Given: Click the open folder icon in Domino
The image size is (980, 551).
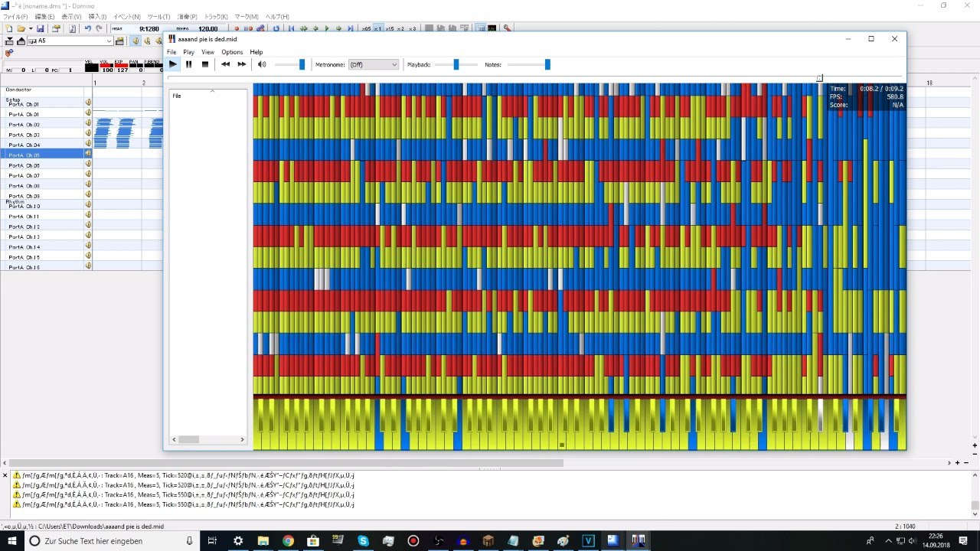Looking at the screenshot, I should tap(21, 28).
